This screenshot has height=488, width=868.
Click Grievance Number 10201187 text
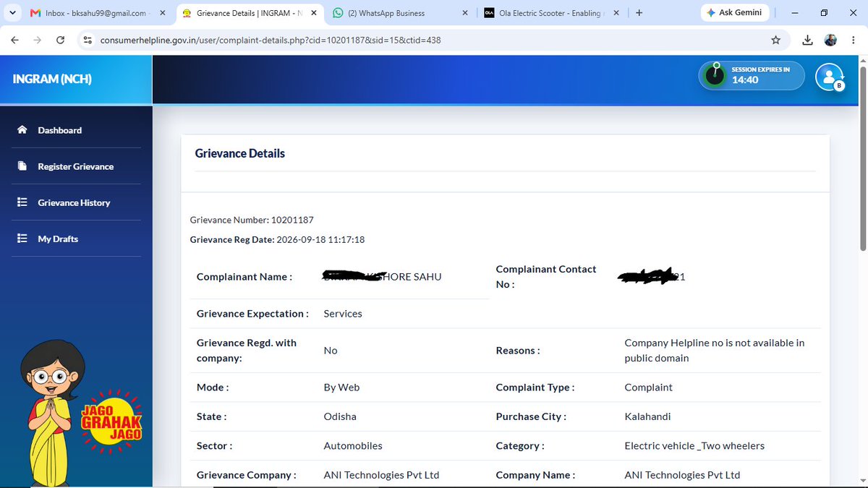pyautogui.click(x=252, y=220)
